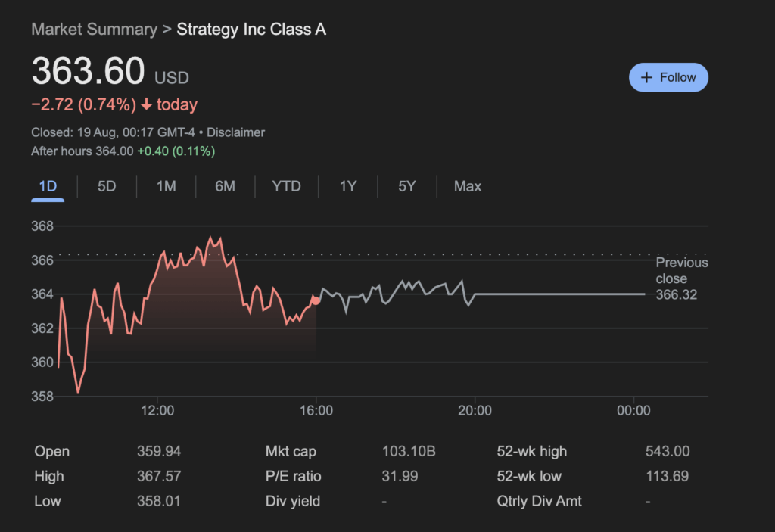Screen dimensions: 775x532
Task: Select the Max time range
Action: point(468,186)
